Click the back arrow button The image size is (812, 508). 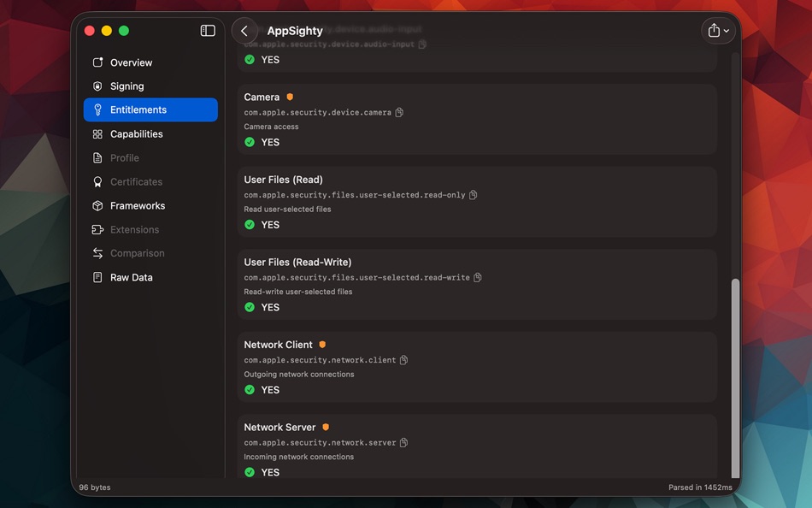click(x=244, y=30)
